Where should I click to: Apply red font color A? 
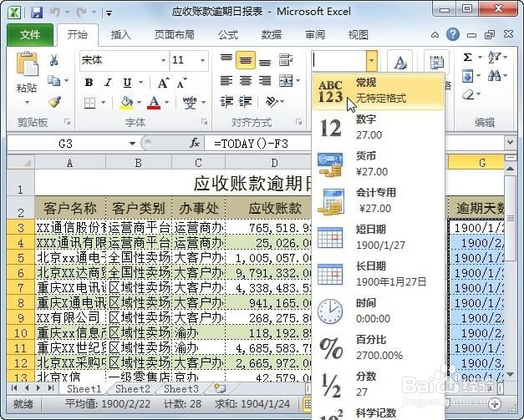(154, 103)
